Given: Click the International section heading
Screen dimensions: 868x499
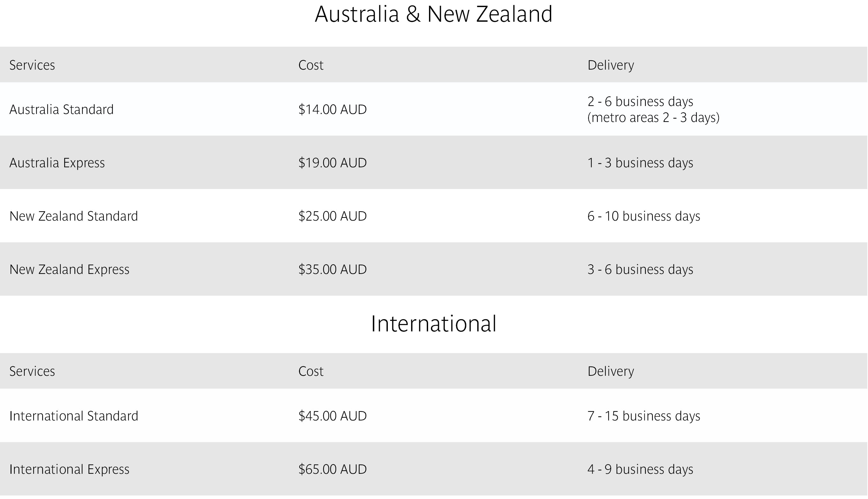Looking at the screenshot, I should click(434, 324).
